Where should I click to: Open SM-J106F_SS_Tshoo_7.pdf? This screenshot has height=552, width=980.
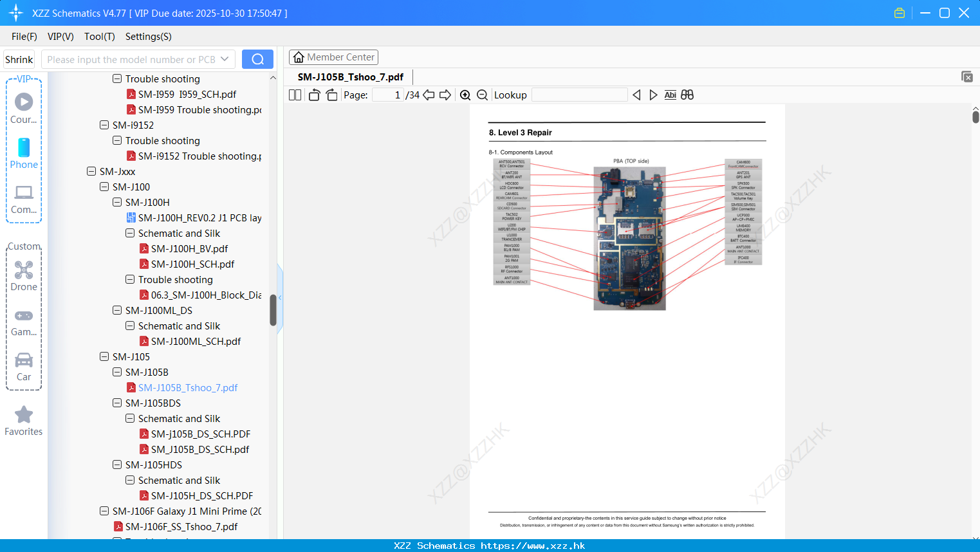(176, 527)
